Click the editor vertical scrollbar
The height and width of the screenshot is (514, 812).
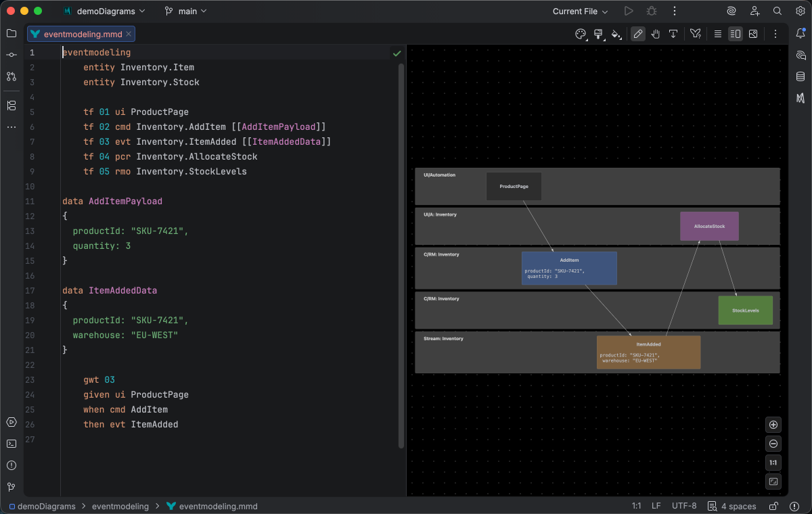tap(401, 256)
